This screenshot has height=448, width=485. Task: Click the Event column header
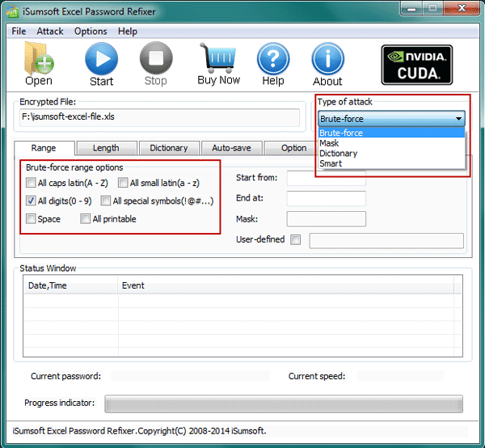(x=286, y=285)
